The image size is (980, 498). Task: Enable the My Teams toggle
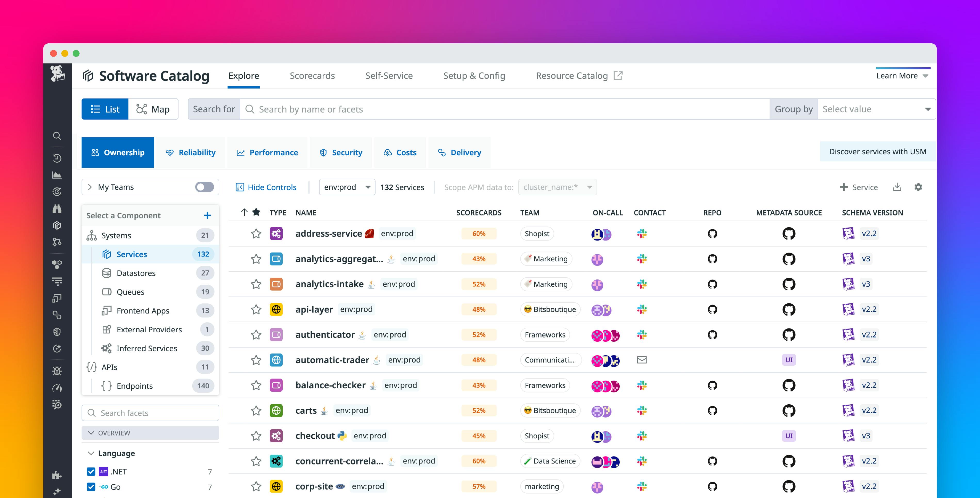tap(204, 187)
